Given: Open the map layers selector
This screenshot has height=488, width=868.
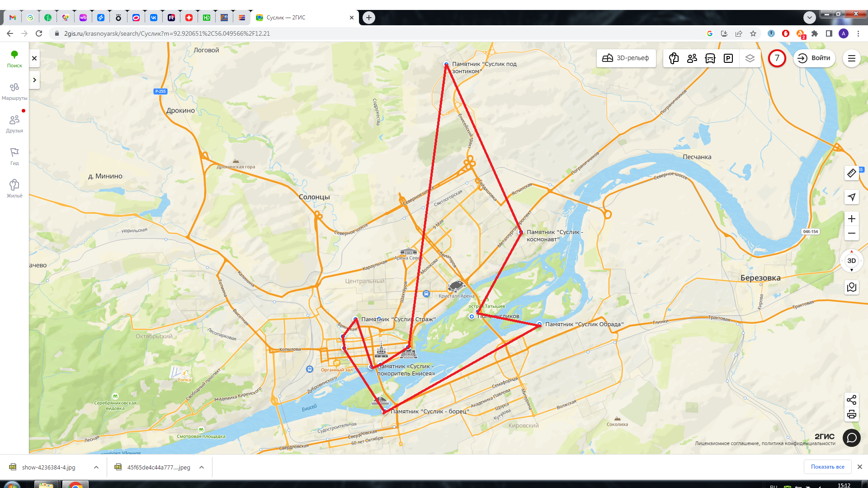Looking at the screenshot, I should click(750, 58).
